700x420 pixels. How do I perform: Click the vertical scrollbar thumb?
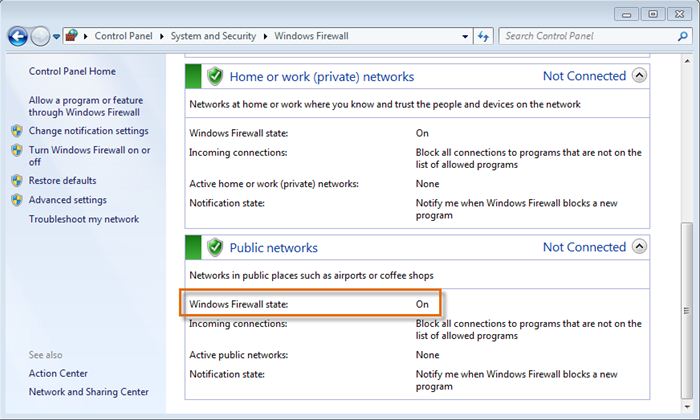coord(687,310)
